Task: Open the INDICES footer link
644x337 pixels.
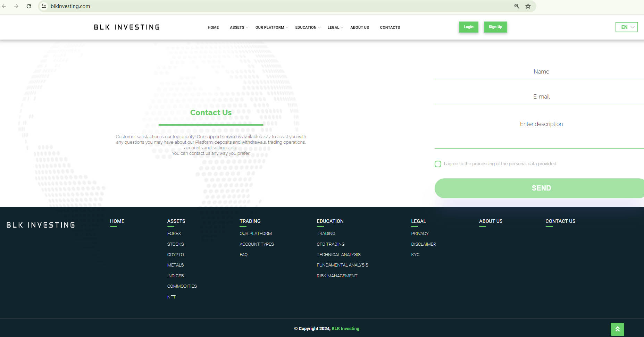Action: tap(175, 276)
